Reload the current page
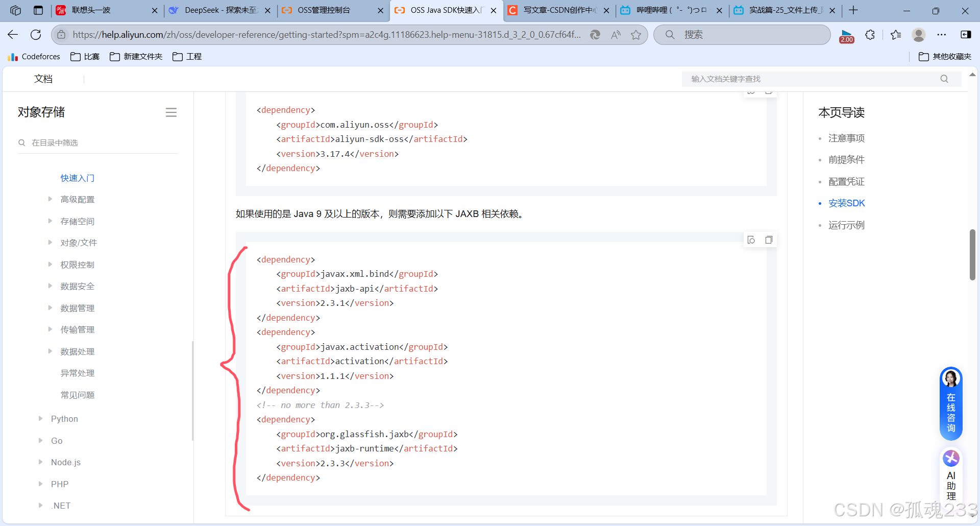Screen dimensions: 980x526 [36, 35]
